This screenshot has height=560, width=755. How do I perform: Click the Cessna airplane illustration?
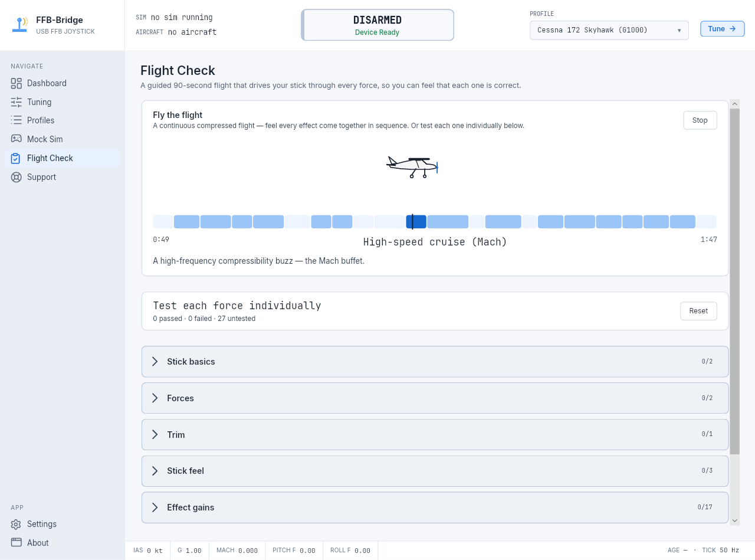point(412,168)
